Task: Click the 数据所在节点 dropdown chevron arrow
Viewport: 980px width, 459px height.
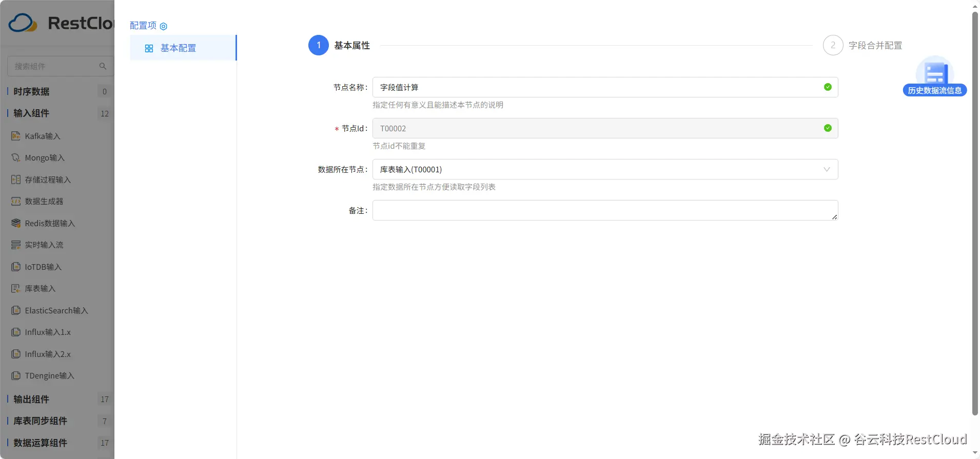Action: pos(827,169)
